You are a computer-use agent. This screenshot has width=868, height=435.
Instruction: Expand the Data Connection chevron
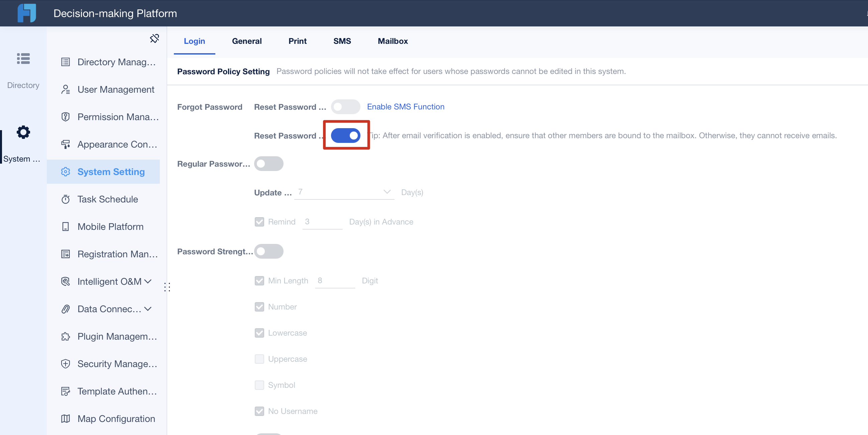tap(147, 309)
